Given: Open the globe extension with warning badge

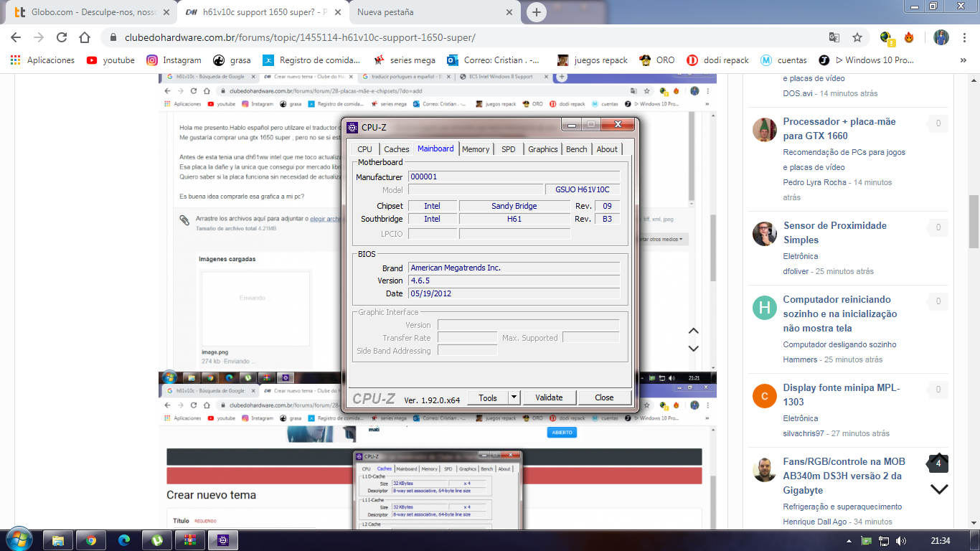Looking at the screenshot, I should pyautogui.click(x=886, y=37).
